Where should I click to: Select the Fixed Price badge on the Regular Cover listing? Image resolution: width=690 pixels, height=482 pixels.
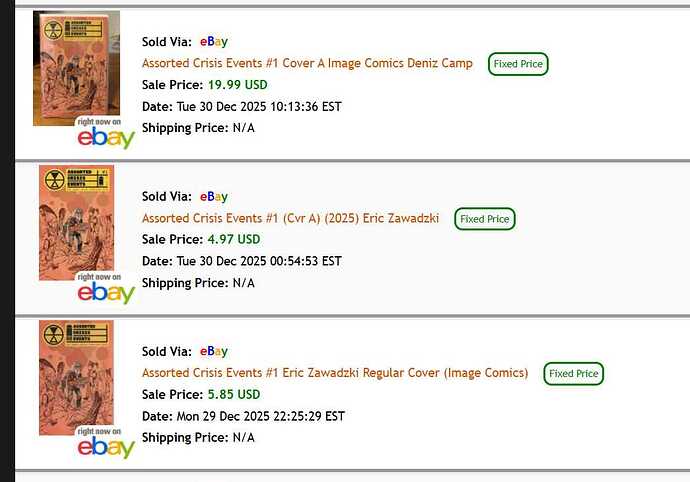tap(574, 374)
